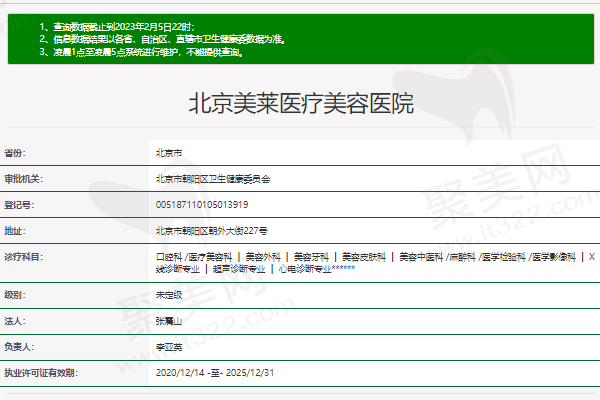Viewport: 600px width, 400px height.
Task: Click 美容中医科 in the departments list
Action: (x=421, y=257)
